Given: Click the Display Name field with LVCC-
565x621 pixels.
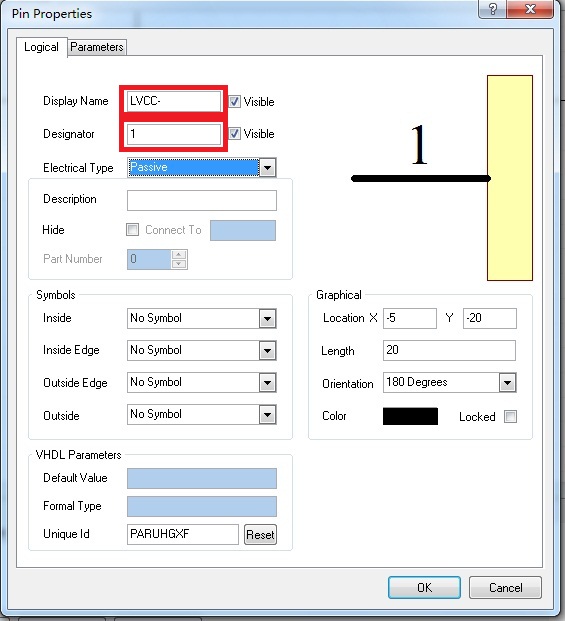Looking at the screenshot, I should pyautogui.click(x=174, y=101).
